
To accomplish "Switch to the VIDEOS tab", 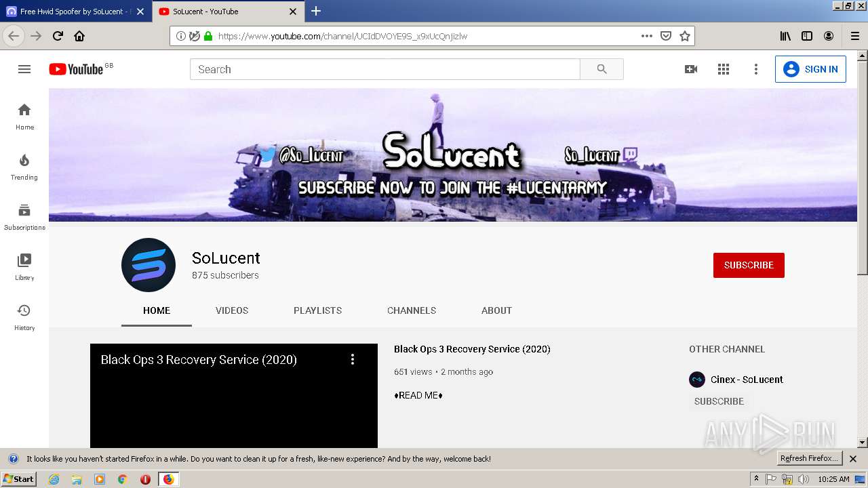I will (x=232, y=310).
